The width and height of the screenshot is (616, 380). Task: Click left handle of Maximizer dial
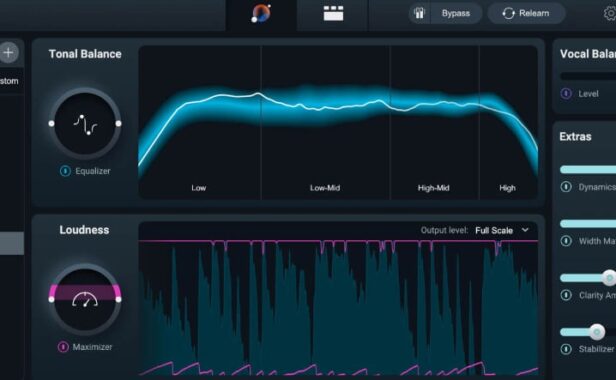pyautogui.click(x=51, y=299)
